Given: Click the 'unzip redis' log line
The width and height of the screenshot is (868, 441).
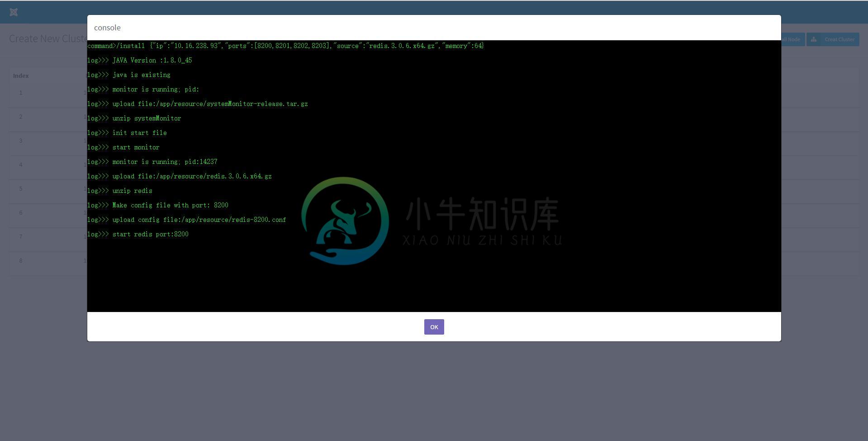Looking at the screenshot, I should point(120,191).
